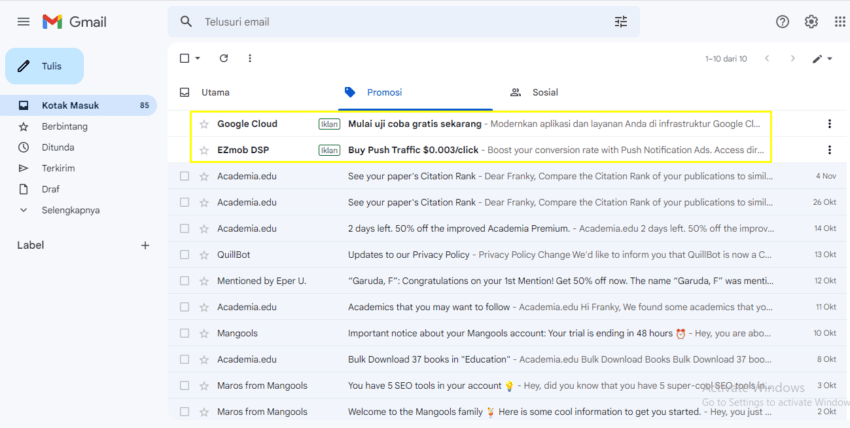This screenshot has height=428, width=850.
Task: Switch to the Utama tab
Action: (215, 92)
